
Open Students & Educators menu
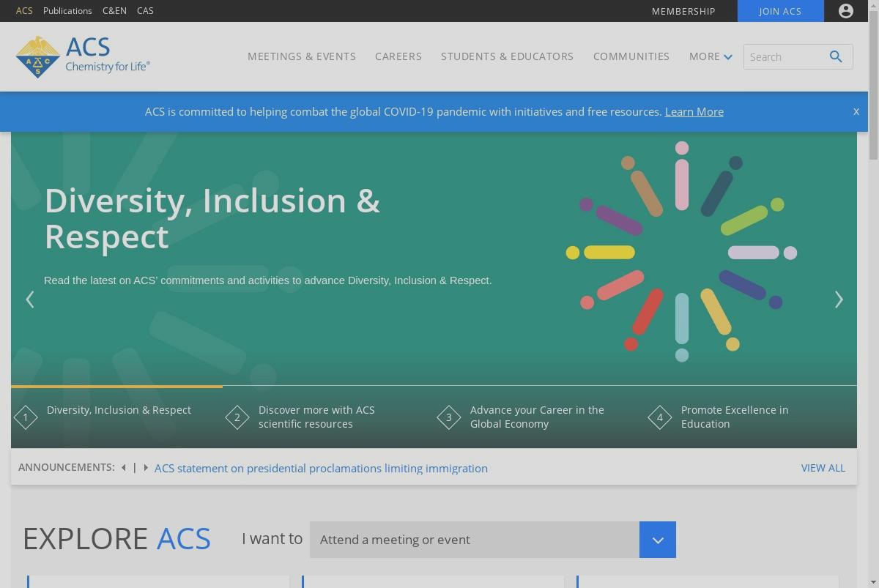pyautogui.click(x=507, y=56)
